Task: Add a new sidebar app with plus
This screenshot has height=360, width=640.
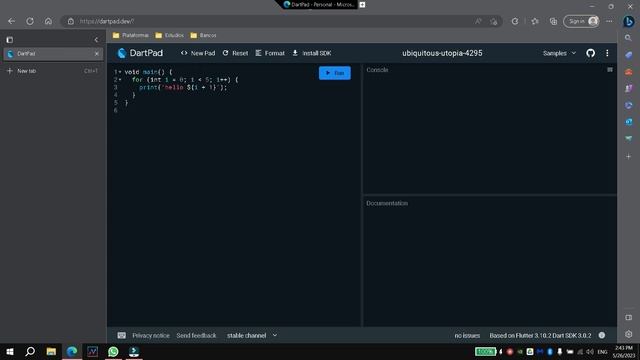Action: tap(629, 156)
